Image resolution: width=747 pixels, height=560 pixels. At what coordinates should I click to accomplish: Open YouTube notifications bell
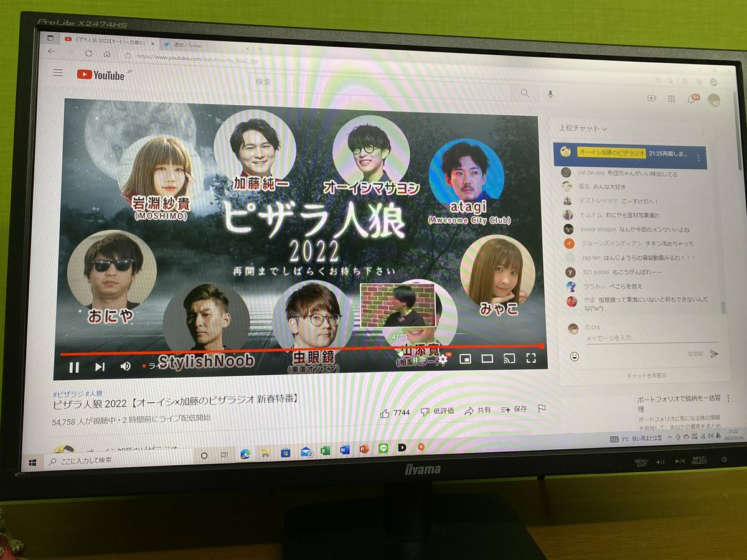click(692, 98)
